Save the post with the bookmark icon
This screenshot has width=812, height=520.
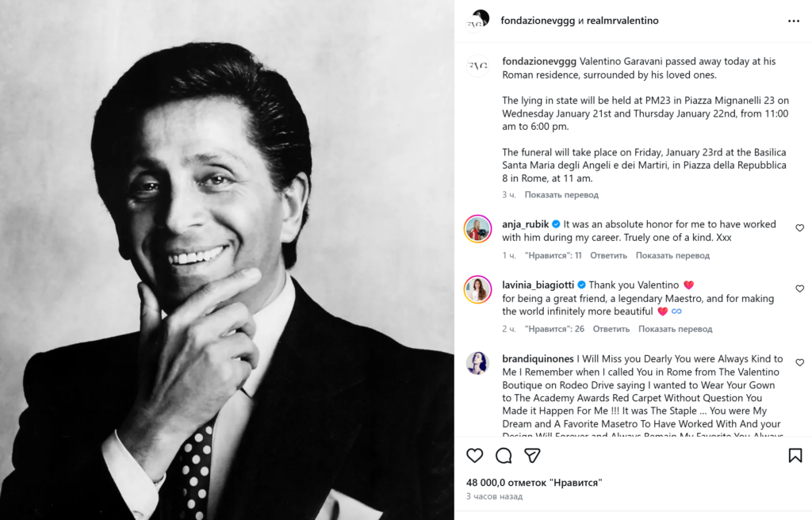pos(795,456)
